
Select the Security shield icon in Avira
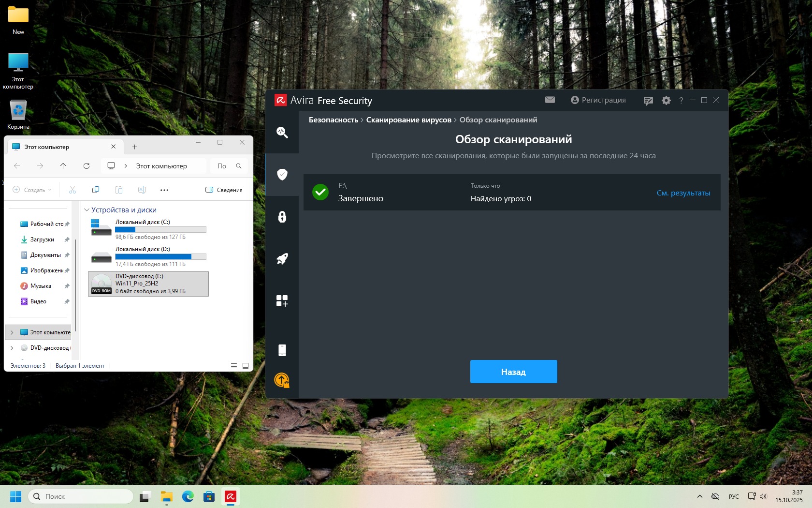coord(282,175)
